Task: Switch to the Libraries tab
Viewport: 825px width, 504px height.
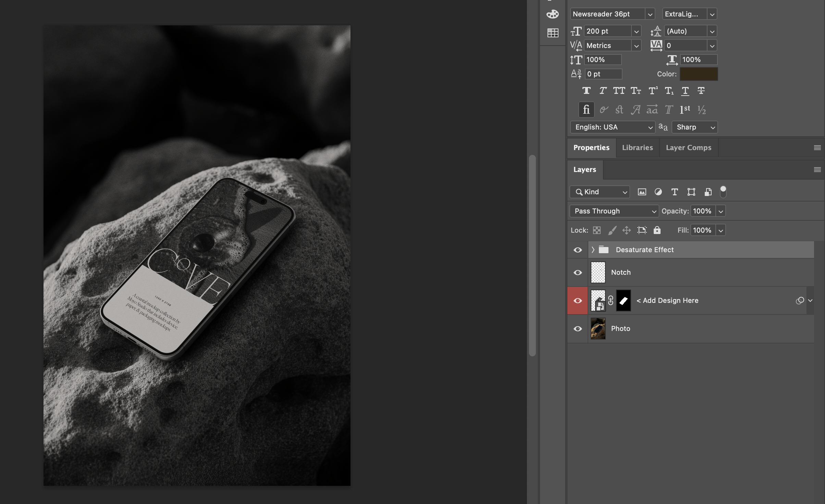Action: 637,148
